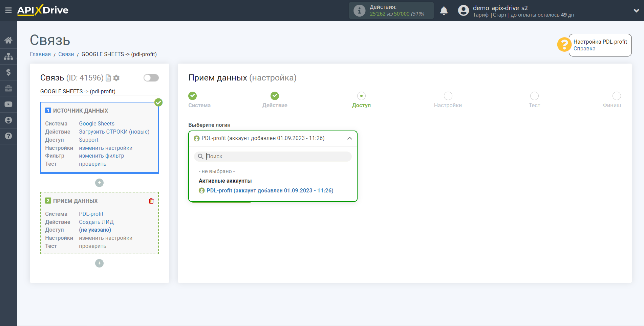Click source изменить настройки link
The height and width of the screenshot is (326, 644).
tap(106, 148)
